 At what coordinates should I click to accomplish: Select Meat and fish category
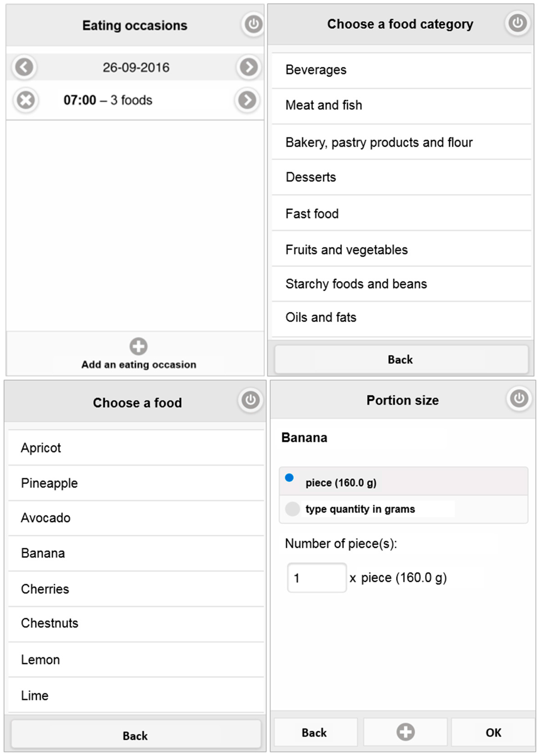323,105
